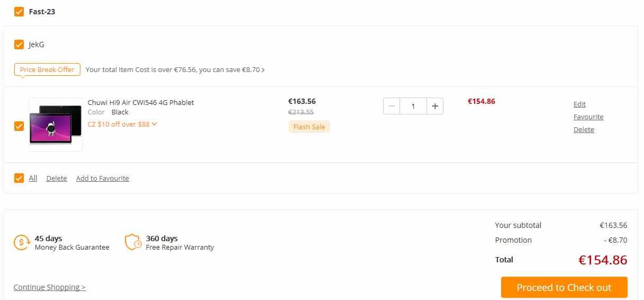Uncheck the Fast-23 checkbox
The image size is (644, 300).
pos(19,11)
